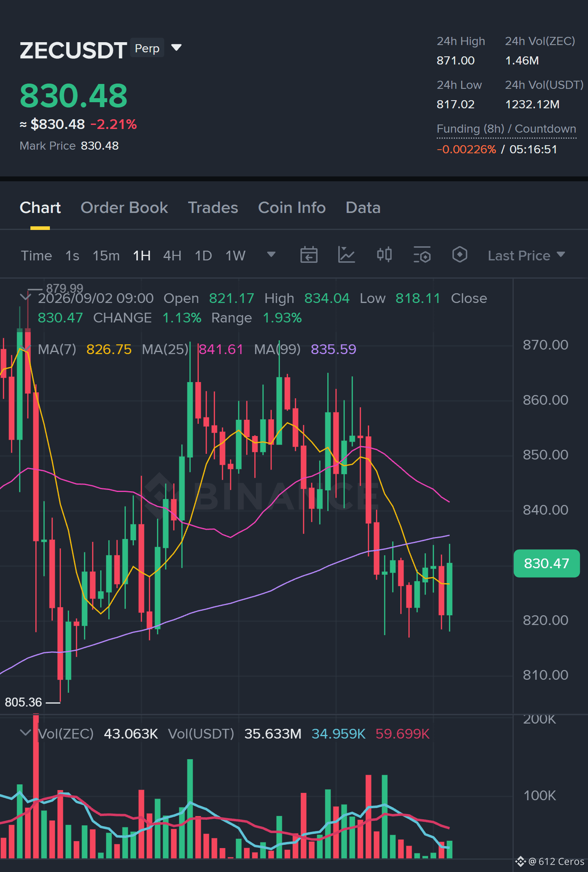Click the hexagon chart tools icon
Viewport: 588px width, 872px height.
click(x=459, y=255)
